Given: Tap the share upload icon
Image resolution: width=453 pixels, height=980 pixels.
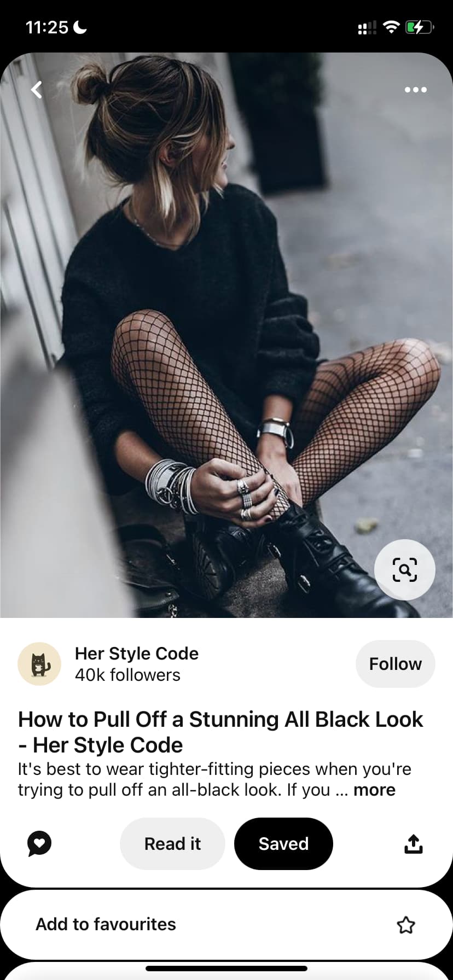Looking at the screenshot, I should coord(414,844).
